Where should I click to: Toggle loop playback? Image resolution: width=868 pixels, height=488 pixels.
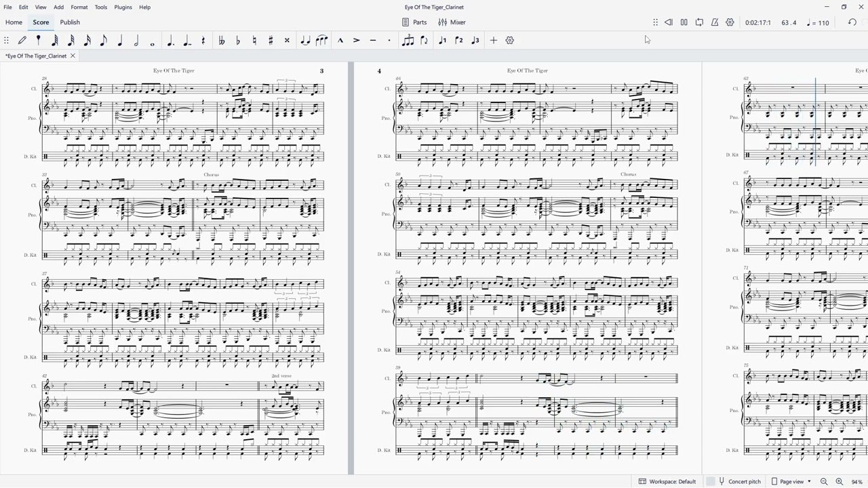coord(700,22)
